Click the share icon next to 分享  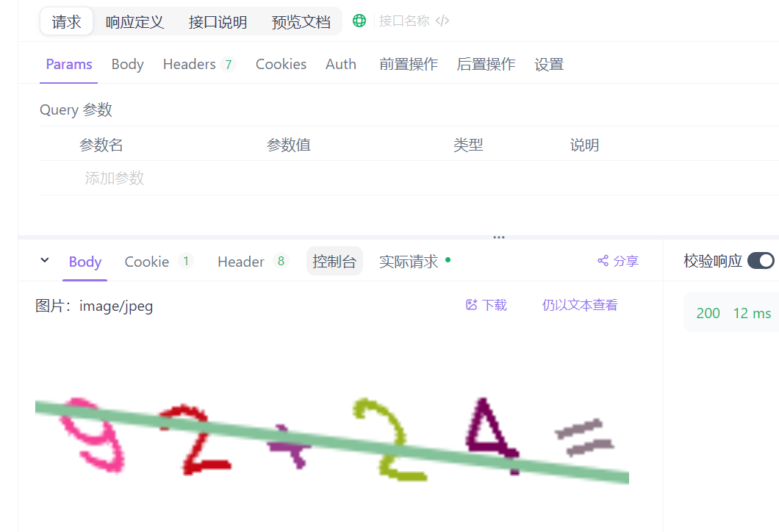[603, 261]
